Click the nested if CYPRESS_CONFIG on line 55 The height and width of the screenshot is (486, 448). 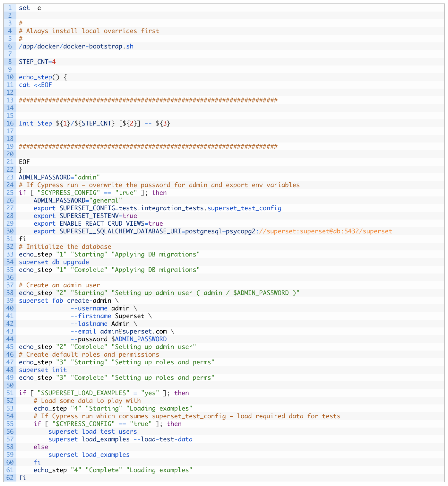(108, 424)
